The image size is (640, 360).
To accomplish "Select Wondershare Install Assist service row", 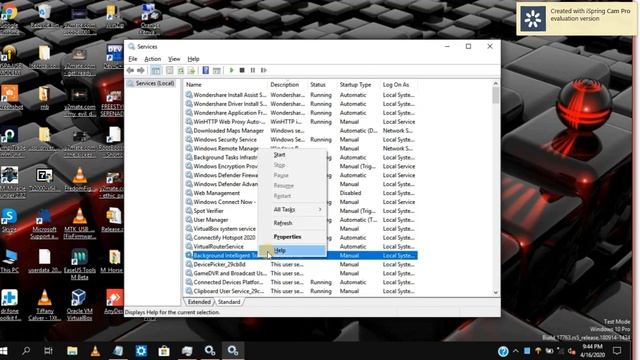I will 300,95.
